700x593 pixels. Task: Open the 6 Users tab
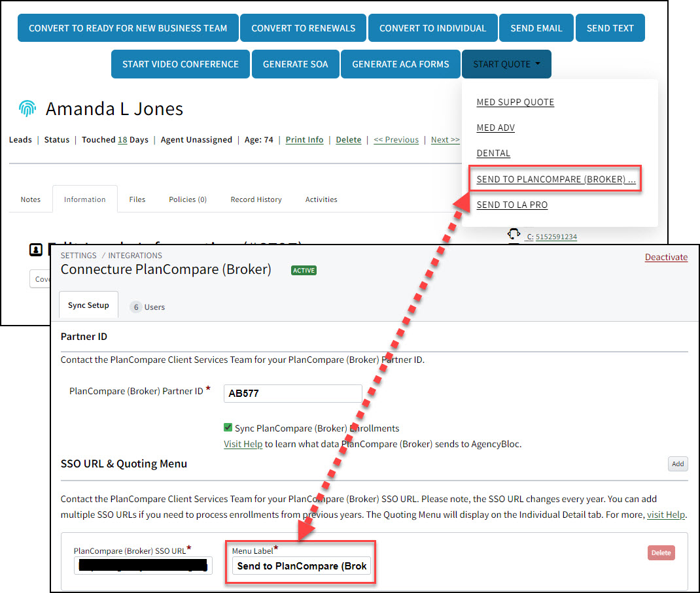[148, 307]
